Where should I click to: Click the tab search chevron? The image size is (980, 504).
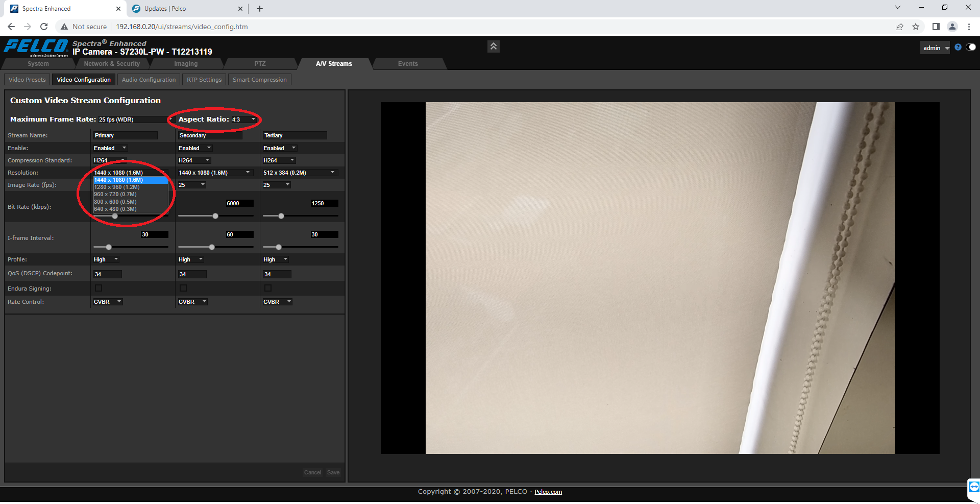(x=898, y=8)
